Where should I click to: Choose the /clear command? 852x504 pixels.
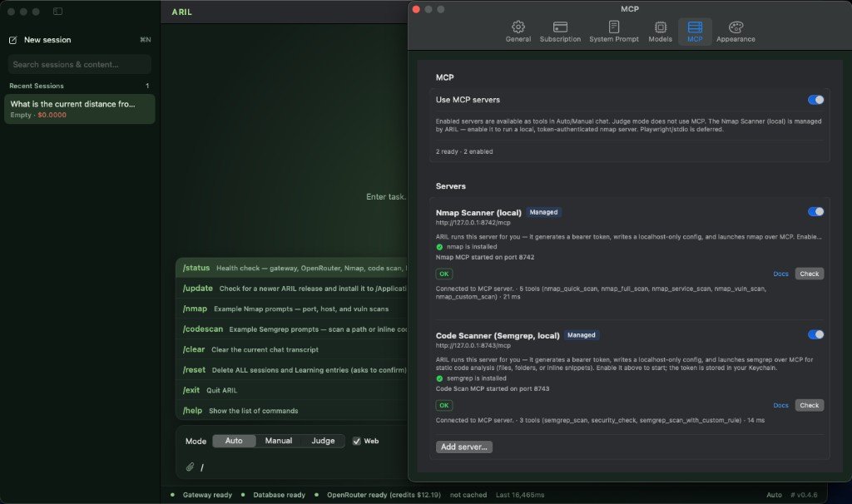291,349
